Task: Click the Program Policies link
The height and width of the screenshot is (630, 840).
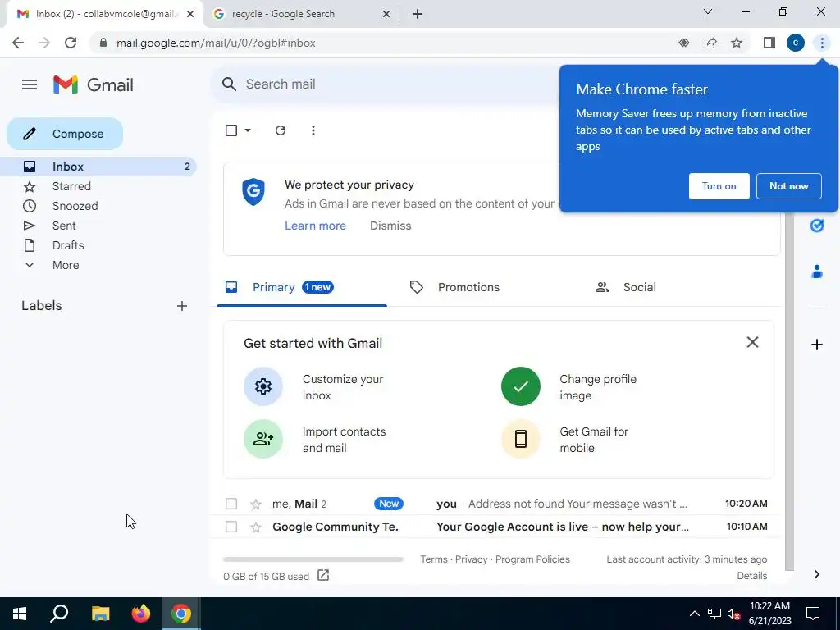Action: pos(532,559)
